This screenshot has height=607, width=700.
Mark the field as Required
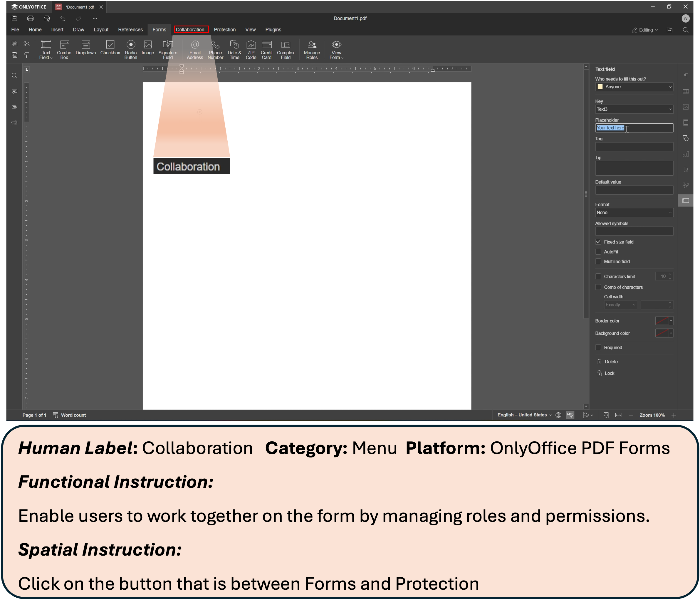598,347
